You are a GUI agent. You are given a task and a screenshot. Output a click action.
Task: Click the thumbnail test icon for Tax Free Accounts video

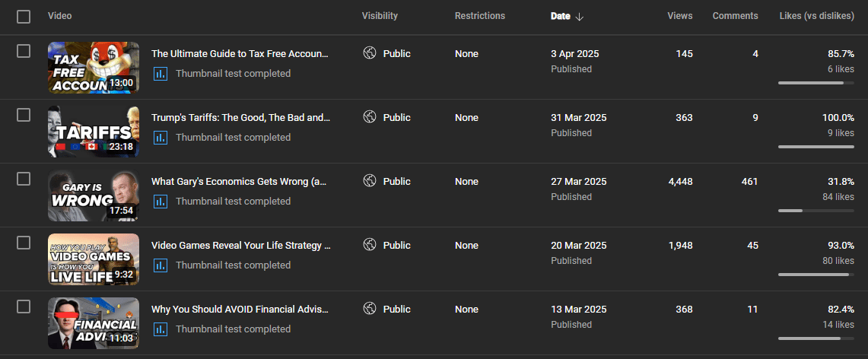(x=161, y=74)
